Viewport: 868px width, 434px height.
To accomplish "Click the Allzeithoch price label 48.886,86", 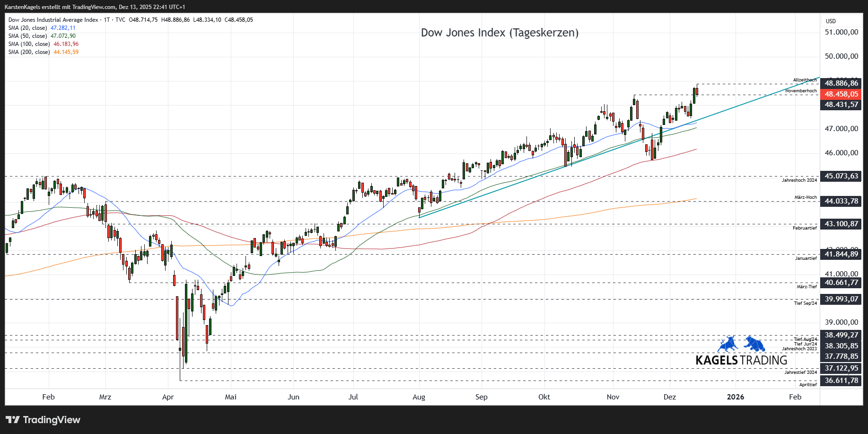I will point(841,83).
